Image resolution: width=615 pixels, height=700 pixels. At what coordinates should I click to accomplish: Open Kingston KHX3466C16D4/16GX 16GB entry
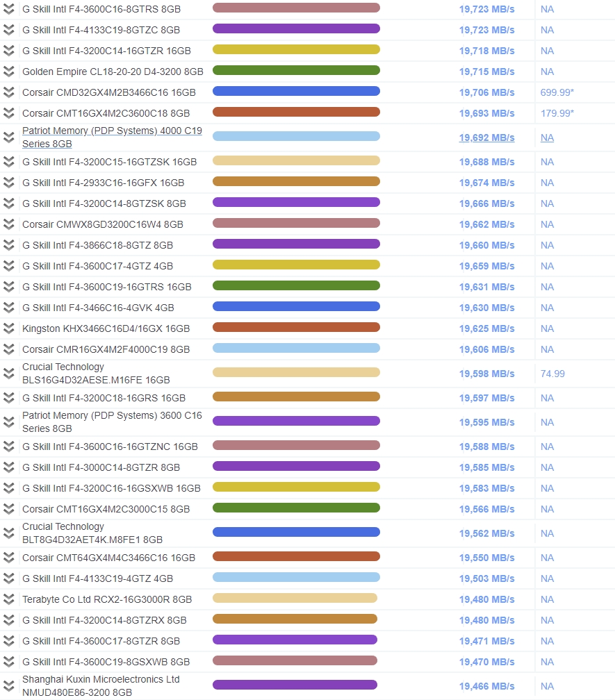(106, 328)
